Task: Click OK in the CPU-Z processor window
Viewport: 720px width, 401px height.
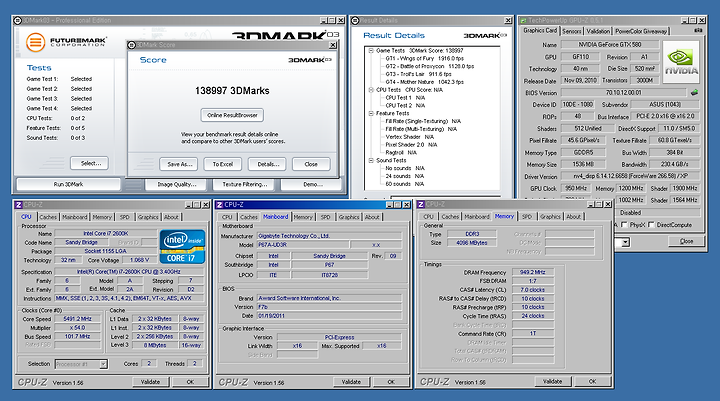Action: click(190, 382)
